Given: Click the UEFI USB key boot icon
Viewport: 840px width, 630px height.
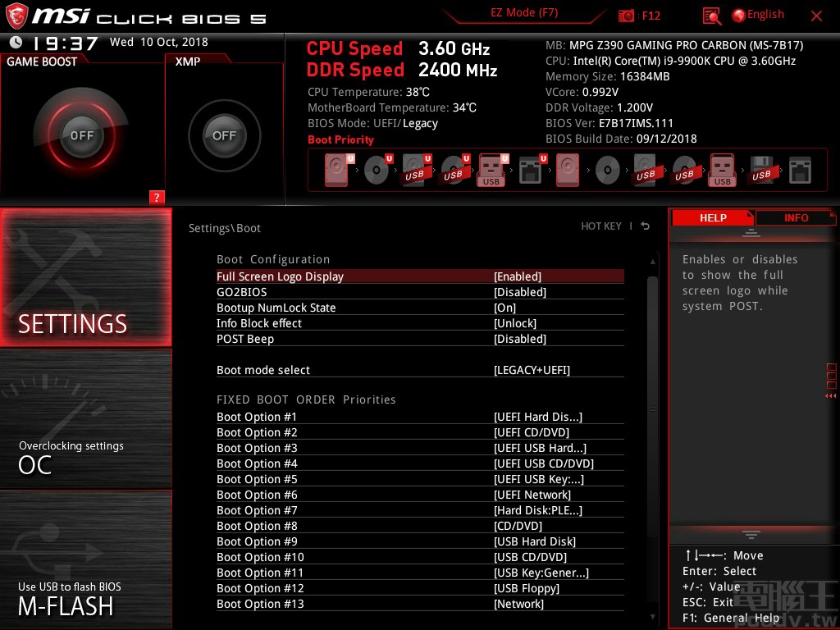Looking at the screenshot, I should click(x=492, y=170).
